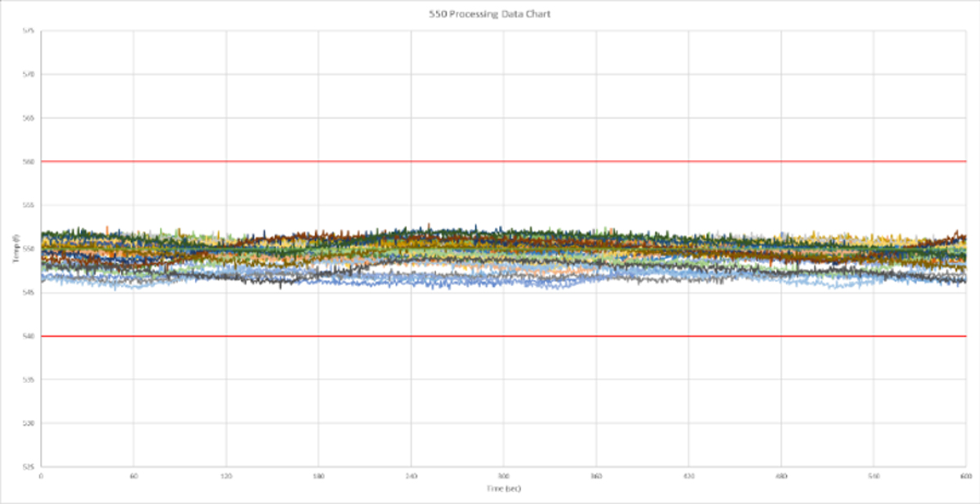
Task: Click the 480 tick label on x-axis
Action: [x=782, y=475]
